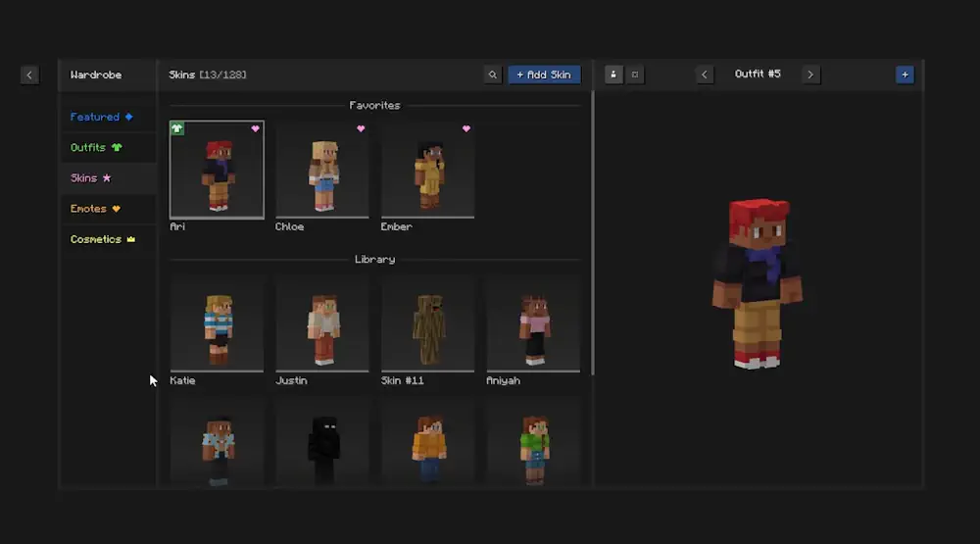This screenshot has height=544, width=980.
Task: Select the player preview mode icon
Action: (613, 74)
